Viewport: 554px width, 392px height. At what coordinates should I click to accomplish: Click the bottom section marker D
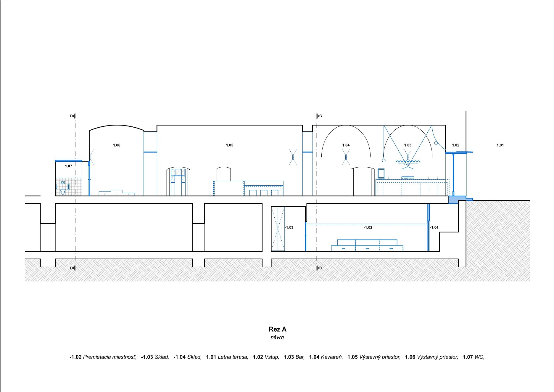[73, 268]
